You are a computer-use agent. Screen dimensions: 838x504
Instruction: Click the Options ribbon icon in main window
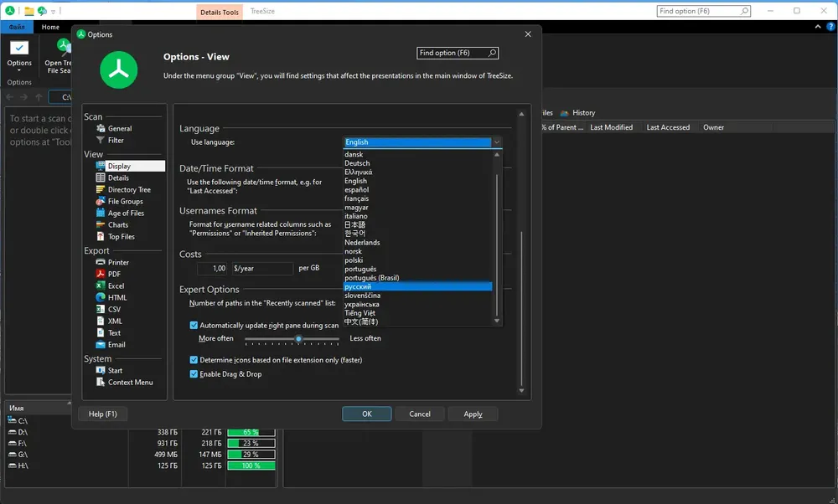coord(19,48)
